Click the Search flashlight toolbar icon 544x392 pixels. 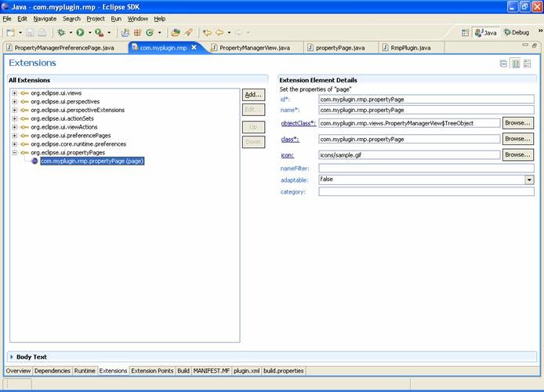coord(188,33)
